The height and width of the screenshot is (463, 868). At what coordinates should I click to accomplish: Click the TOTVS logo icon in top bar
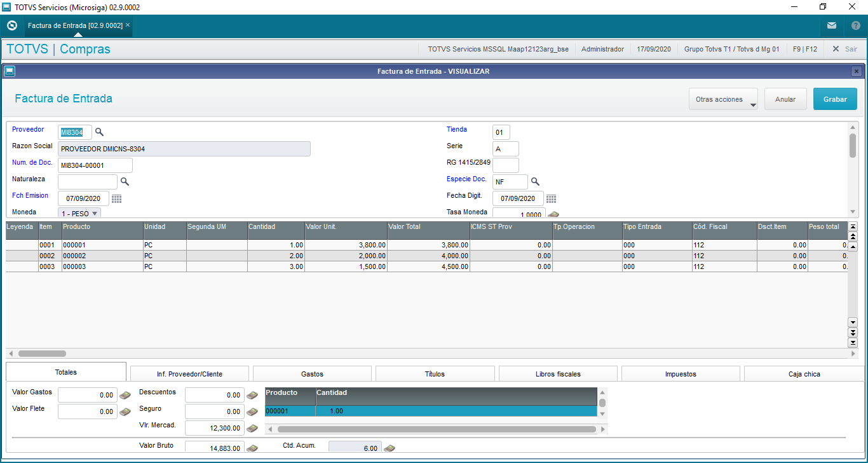coord(11,25)
